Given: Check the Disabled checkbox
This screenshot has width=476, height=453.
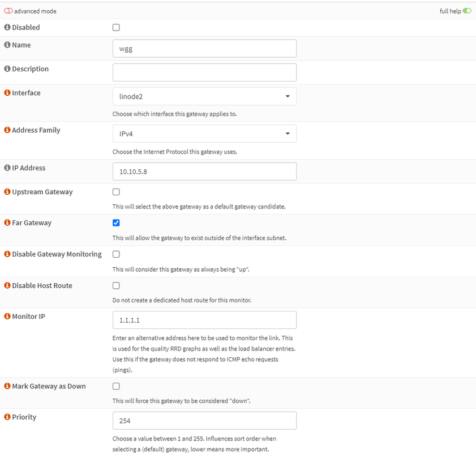Looking at the screenshot, I should point(116,27).
